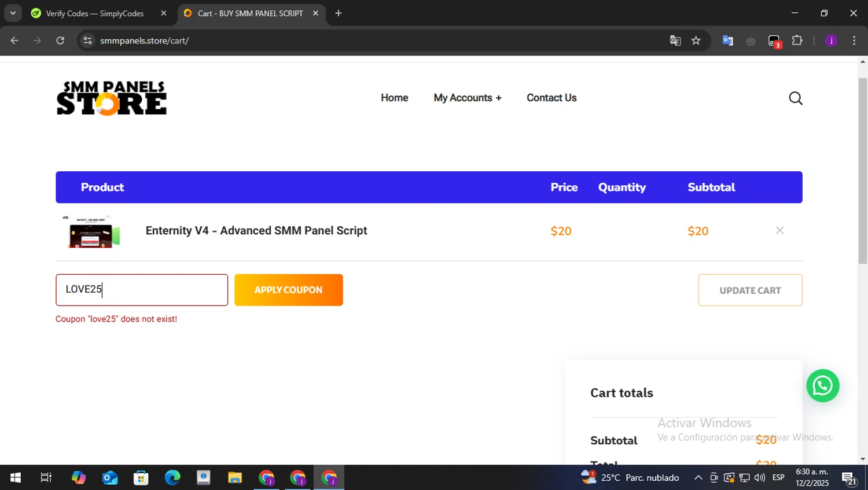868x490 pixels.
Task: Open Chrome three-dot menu
Action: (x=854, y=40)
